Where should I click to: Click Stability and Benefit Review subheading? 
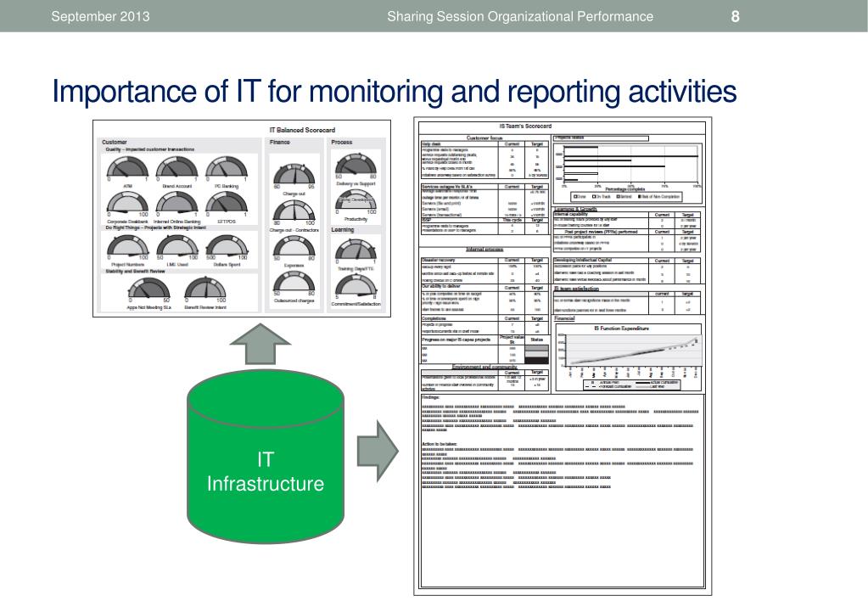tap(135, 272)
